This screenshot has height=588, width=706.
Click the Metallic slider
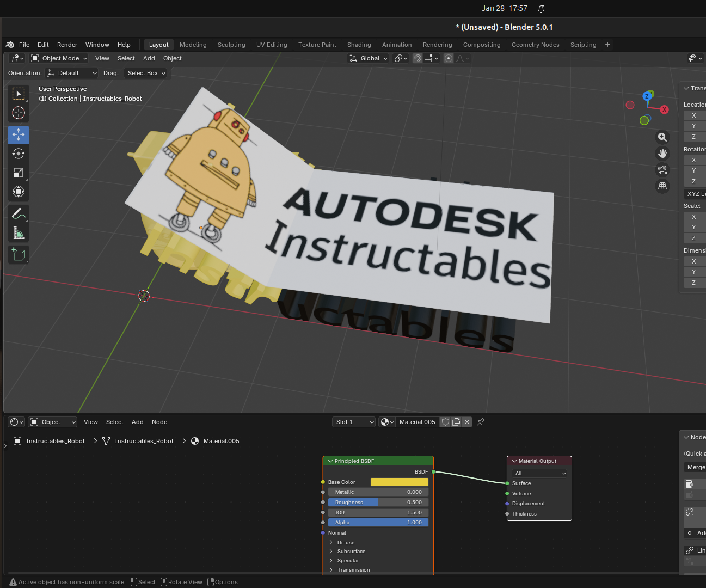point(378,492)
